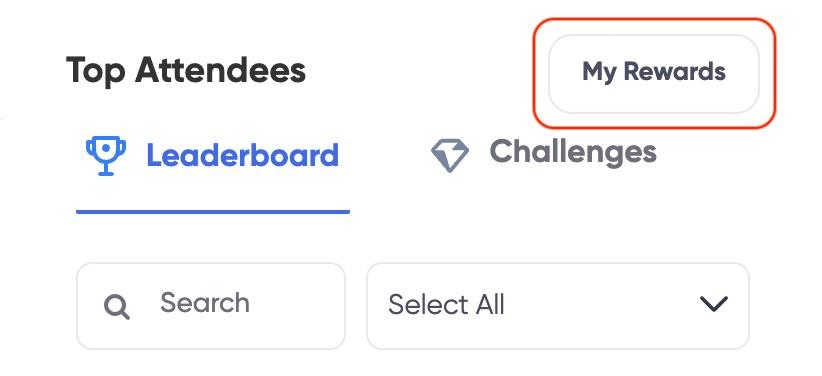The image size is (822, 376).
Task: Click the down chevron in Select All box
Action: 714,304
